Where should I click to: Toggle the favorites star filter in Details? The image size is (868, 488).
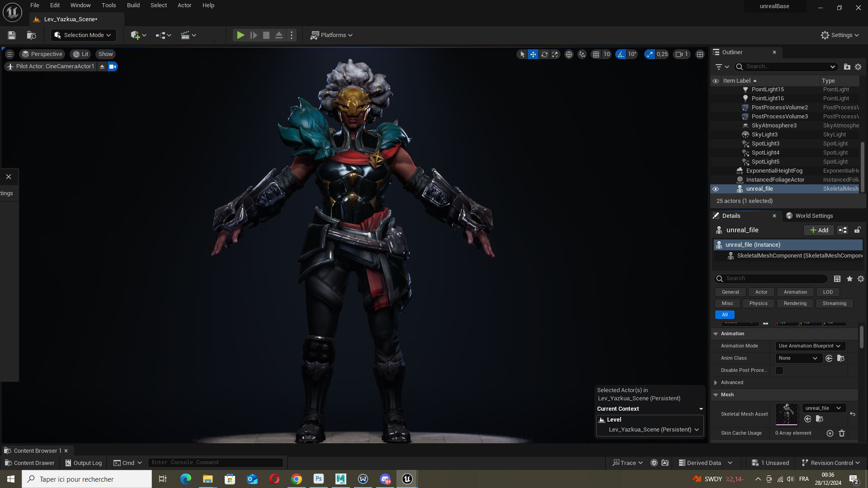(x=849, y=279)
